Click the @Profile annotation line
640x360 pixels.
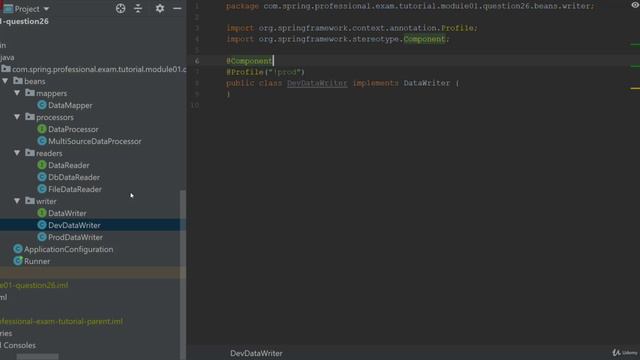[x=265, y=72]
